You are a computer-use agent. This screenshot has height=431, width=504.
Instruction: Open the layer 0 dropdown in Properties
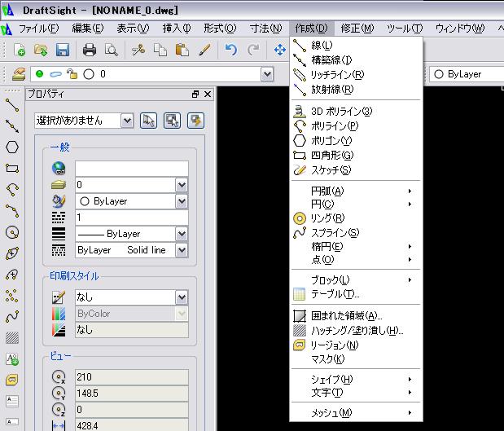pyautogui.click(x=182, y=185)
